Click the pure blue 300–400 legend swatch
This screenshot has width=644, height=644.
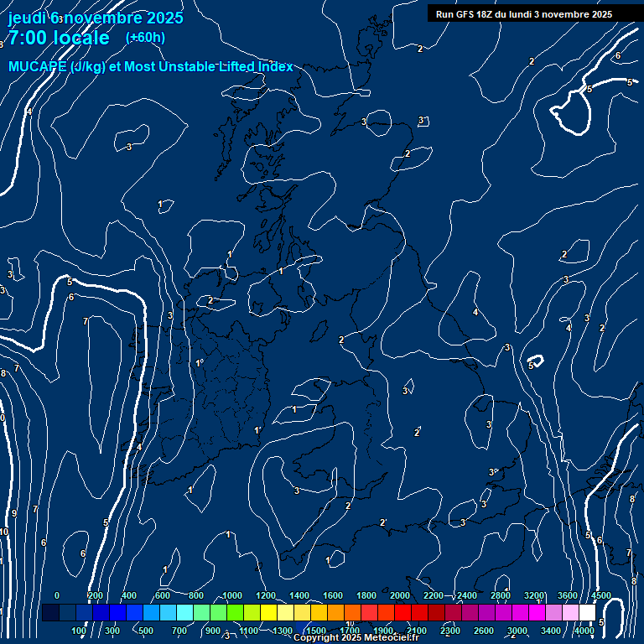[118, 612]
